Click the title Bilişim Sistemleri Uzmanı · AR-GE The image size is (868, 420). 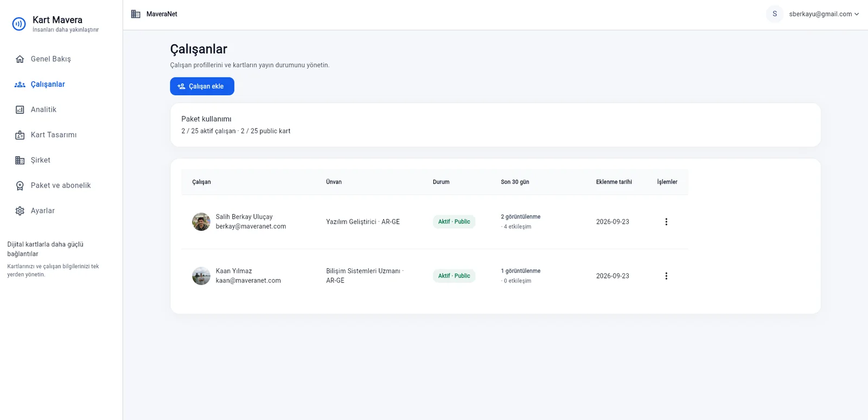(365, 276)
